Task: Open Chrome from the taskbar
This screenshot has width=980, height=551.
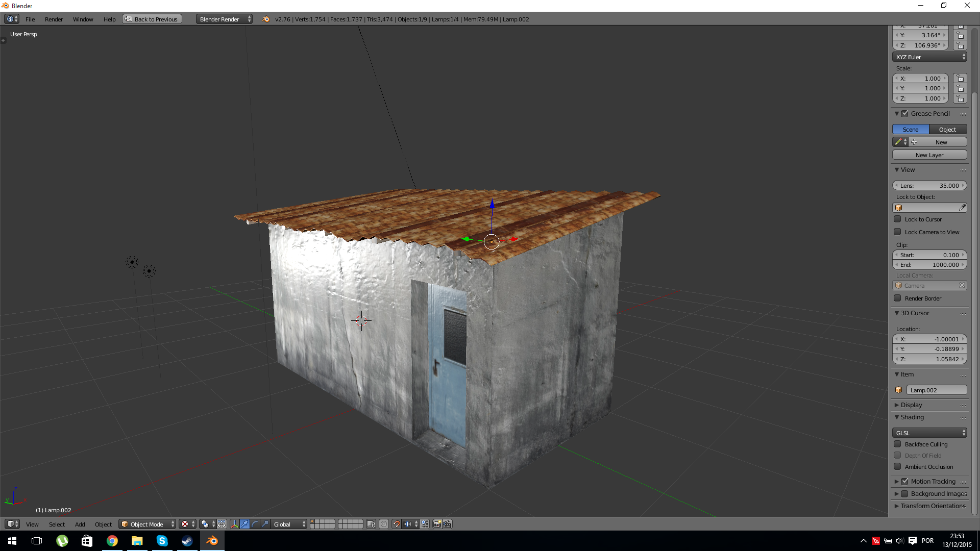Action: pos(112,541)
